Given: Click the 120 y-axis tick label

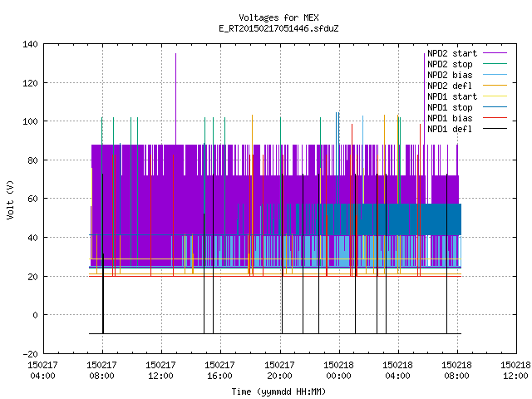Looking at the screenshot, I should (x=30, y=83).
